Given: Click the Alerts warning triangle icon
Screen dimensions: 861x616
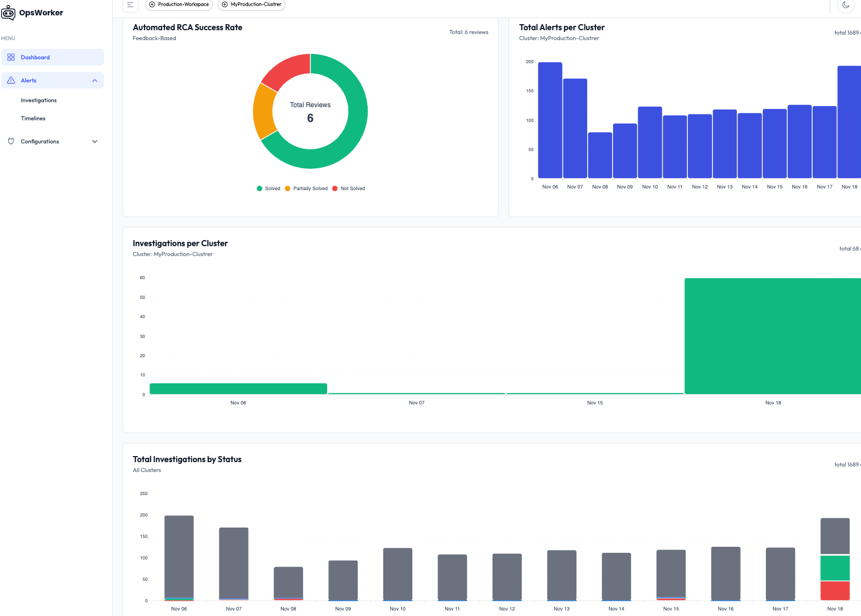Looking at the screenshot, I should (11, 80).
